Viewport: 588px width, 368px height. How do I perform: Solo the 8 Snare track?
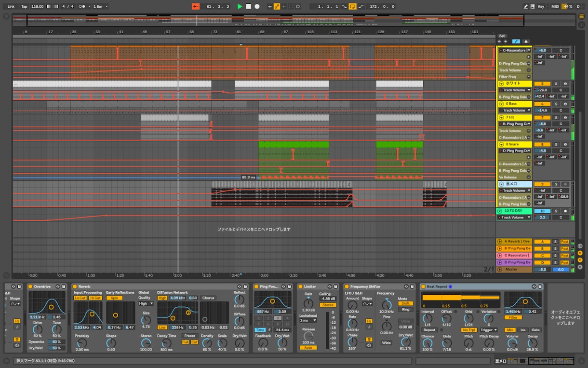[x=555, y=144]
